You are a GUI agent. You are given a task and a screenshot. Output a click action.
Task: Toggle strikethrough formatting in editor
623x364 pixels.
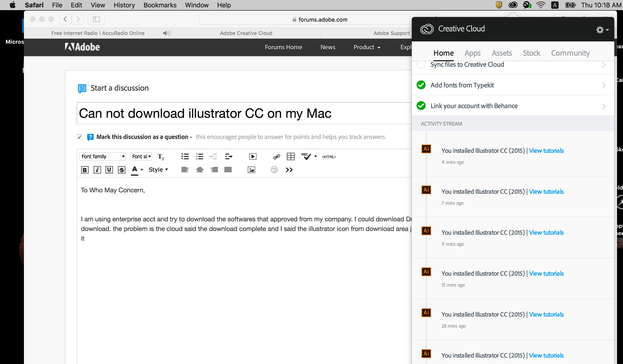click(121, 170)
